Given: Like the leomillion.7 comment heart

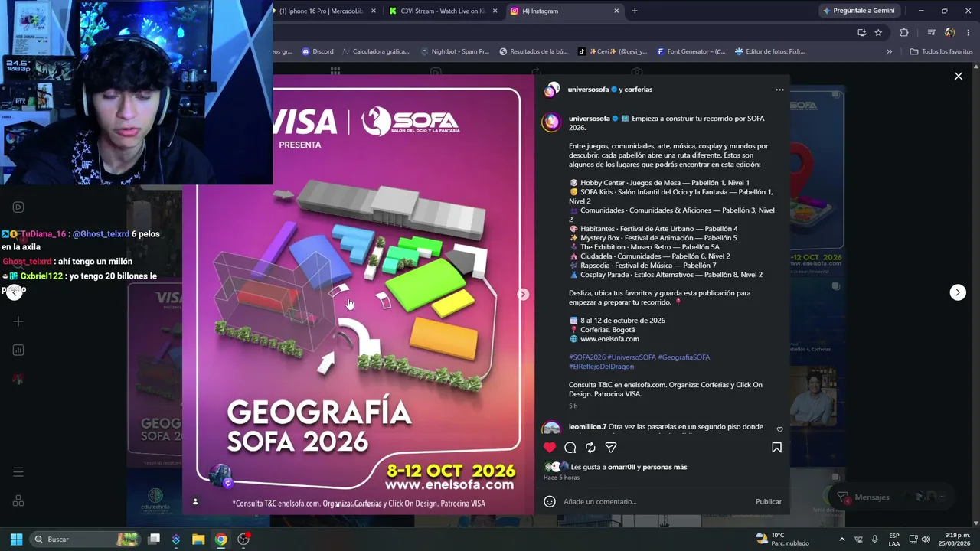Looking at the screenshot, I should click(780, 429).
